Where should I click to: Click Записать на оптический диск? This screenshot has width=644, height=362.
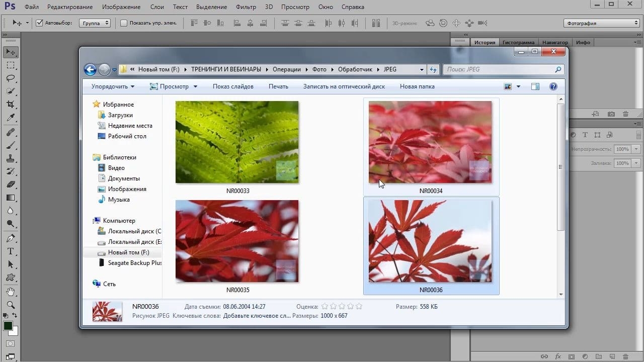tap(344, 86)
